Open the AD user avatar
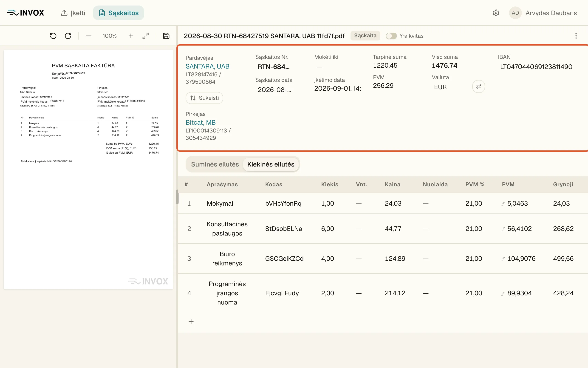The image size is (588, 368). pyautogui.click(x=515, y=13)
